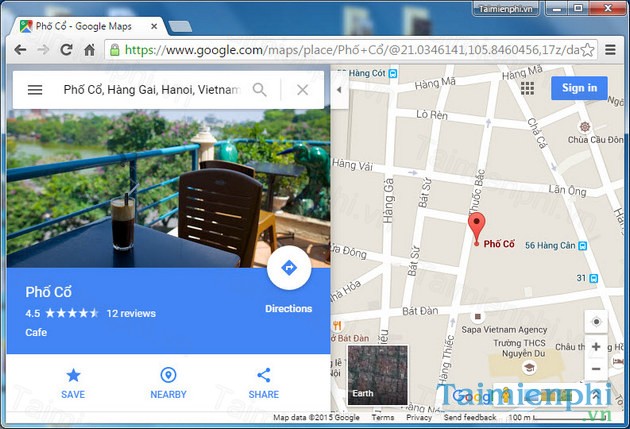Clear the search with the X icon

(303, 90)
